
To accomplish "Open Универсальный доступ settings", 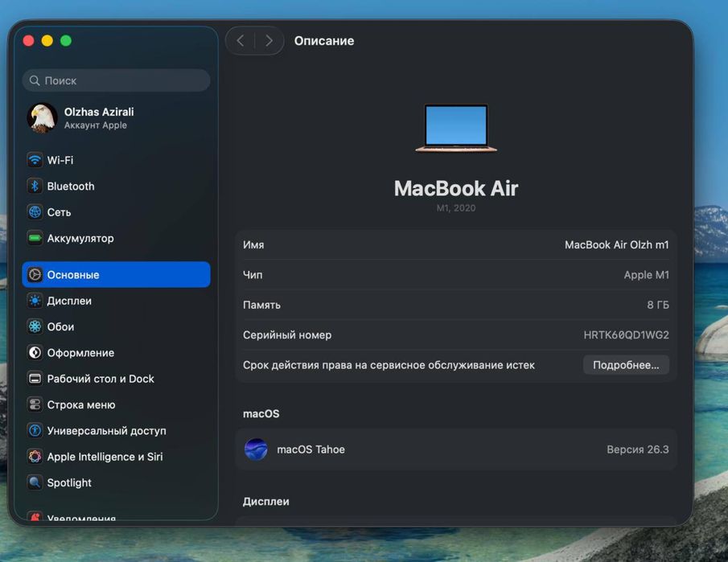I will click(116, 431).
